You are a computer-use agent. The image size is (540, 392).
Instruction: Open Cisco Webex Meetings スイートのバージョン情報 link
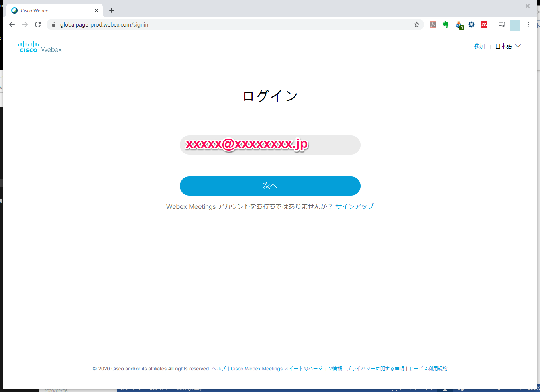[286, 369]
